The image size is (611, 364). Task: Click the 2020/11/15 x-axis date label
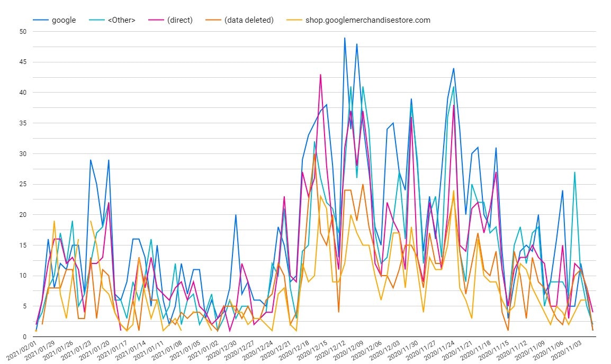(493, 350)
